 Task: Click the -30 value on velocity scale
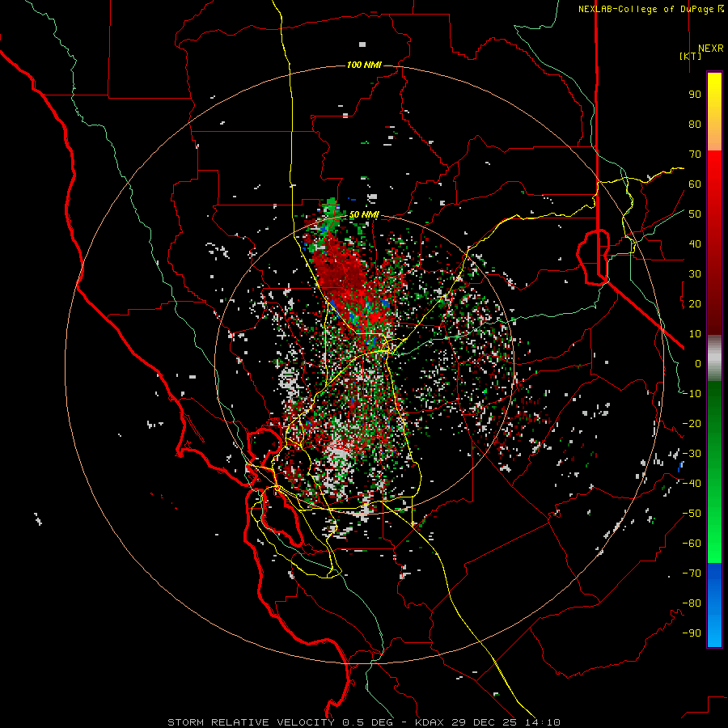click(692, 454)
